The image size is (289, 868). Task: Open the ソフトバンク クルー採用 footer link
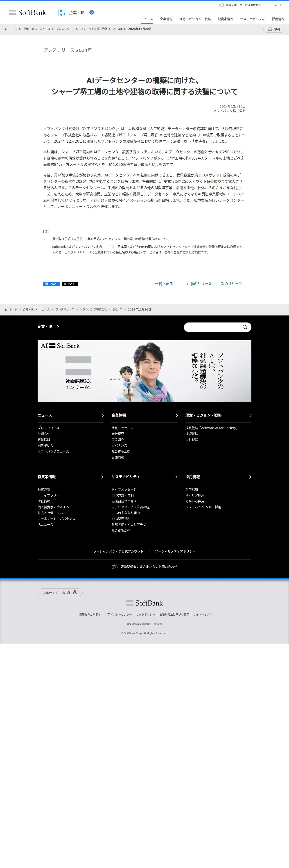[203, 507]
